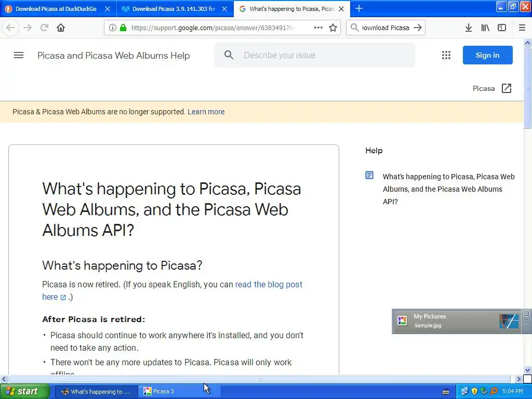Minimize the Firefox window
532x399 pixels.
point(501,6)
